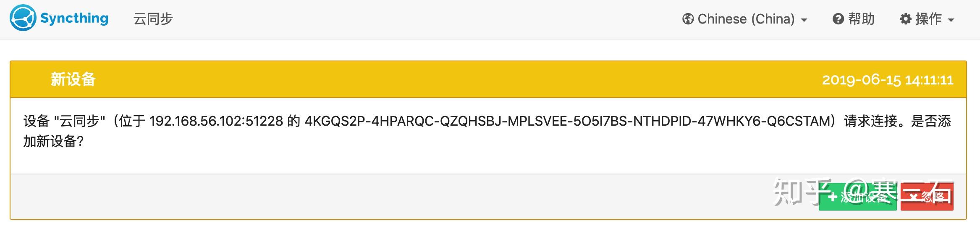Click the 云同步 device name in navbar
Image resolution: width=980 pixels, height=232 pixels.
point(153,19)
